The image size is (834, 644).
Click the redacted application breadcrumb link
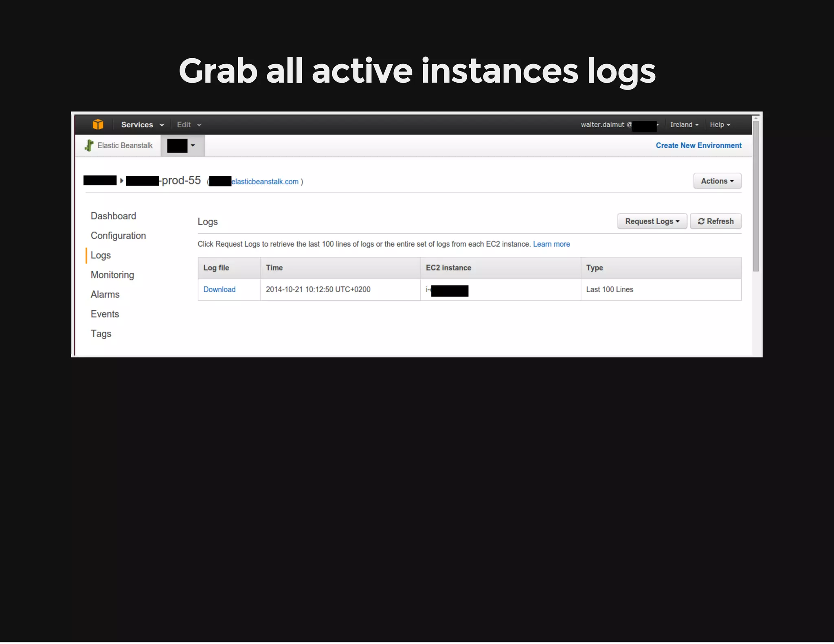click(100, 180)
